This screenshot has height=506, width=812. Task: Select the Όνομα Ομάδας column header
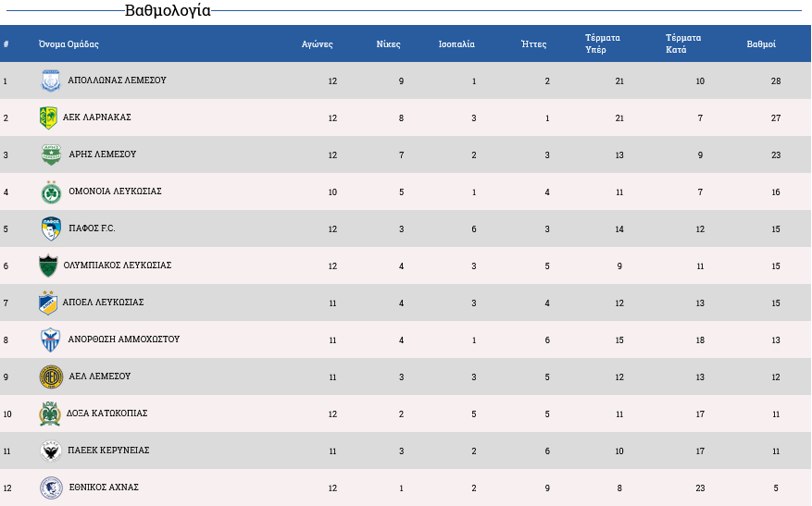click(69, 44)
